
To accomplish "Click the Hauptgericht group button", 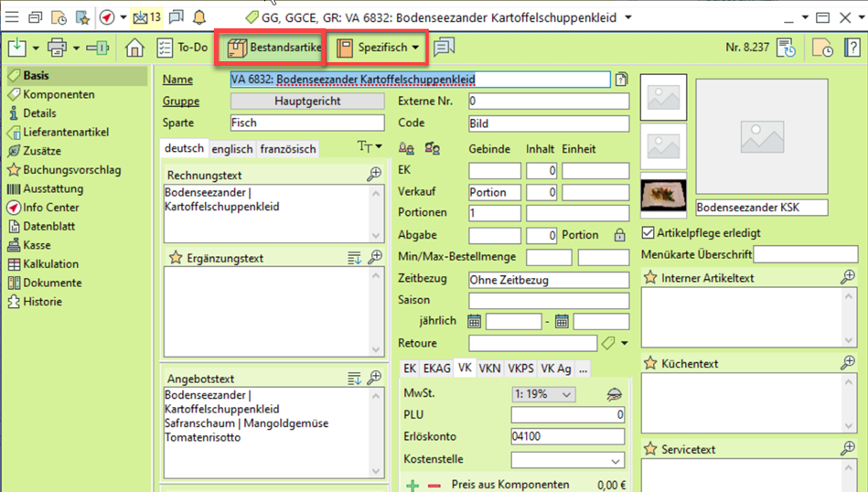I will (x=307, y=102).
